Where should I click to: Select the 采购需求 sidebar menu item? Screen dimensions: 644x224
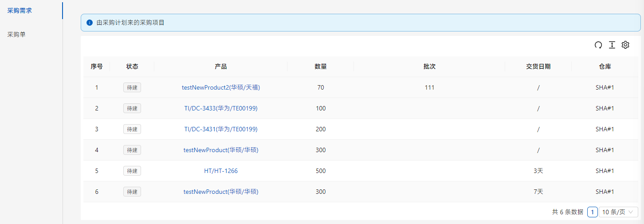(x=20, y=10)
